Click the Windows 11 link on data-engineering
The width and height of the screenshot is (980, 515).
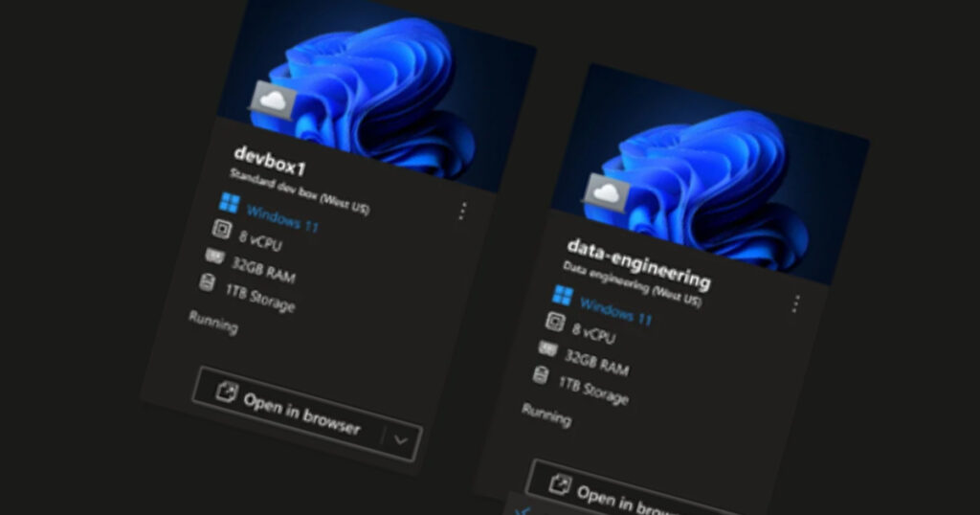click(616, 311)
